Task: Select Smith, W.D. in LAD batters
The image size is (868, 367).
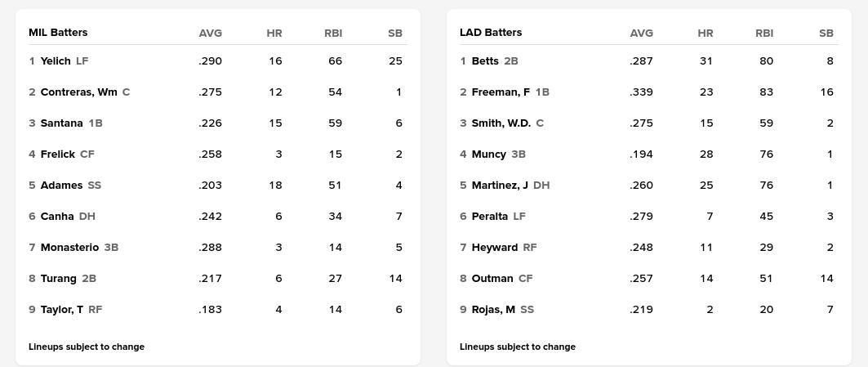Action: click(x=501, y=123)
